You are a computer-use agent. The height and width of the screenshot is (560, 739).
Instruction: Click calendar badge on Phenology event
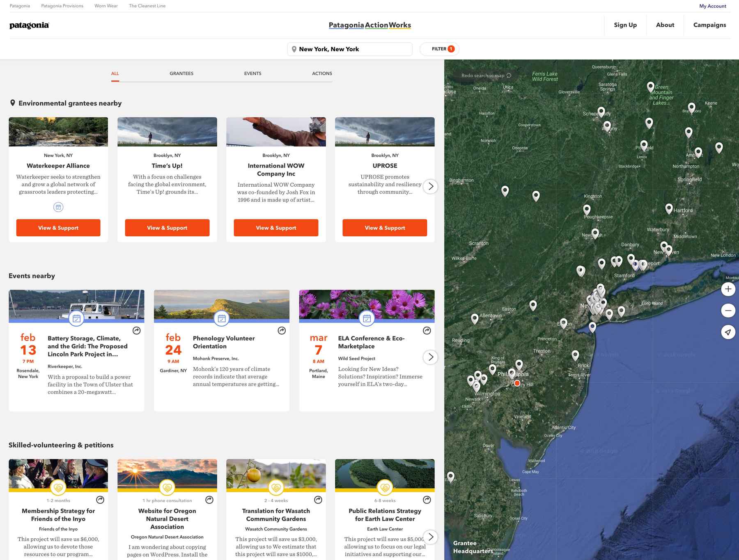(222, 318)
